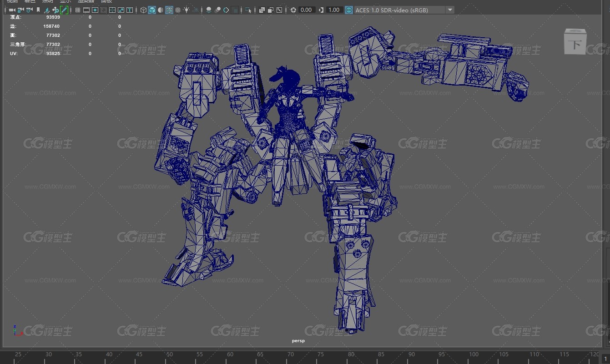Viewport: 610px width, 364px height.
Task: Select the green-outlined Grease Pencil tool
Action: click(x=64, y=10)
